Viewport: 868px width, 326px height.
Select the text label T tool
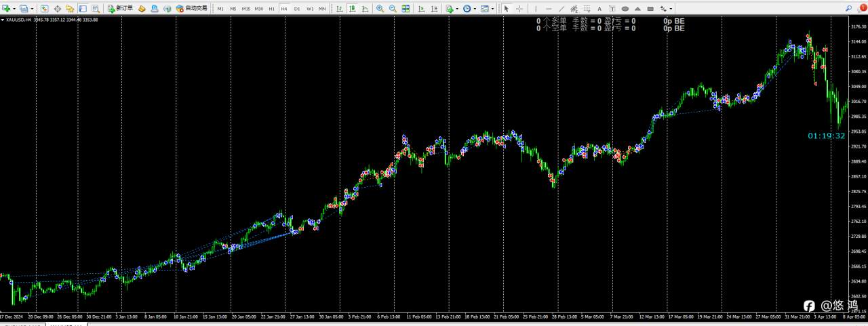pos(612,8)
